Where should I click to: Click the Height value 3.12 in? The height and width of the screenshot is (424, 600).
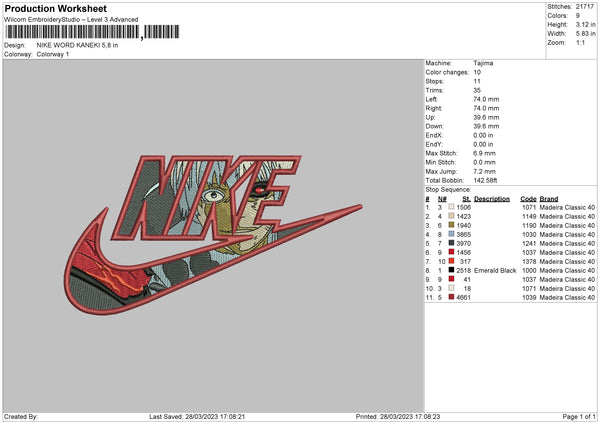585,24
